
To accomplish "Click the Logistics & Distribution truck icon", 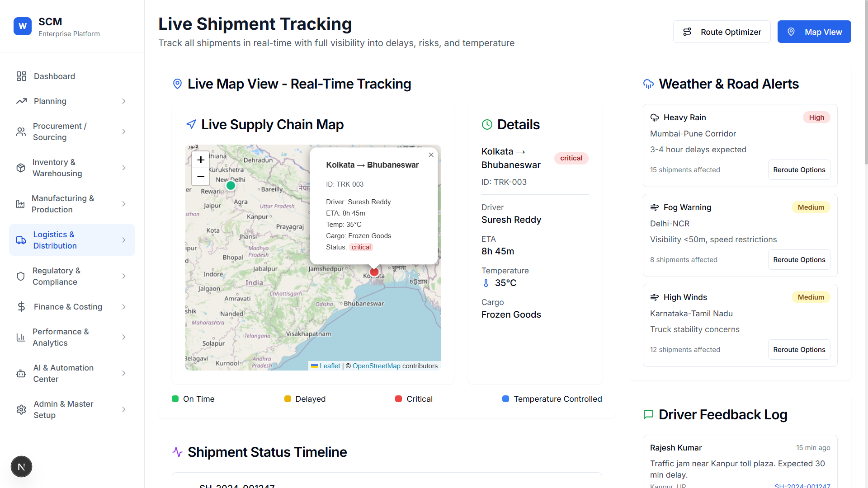I will [x=21, y=240].
